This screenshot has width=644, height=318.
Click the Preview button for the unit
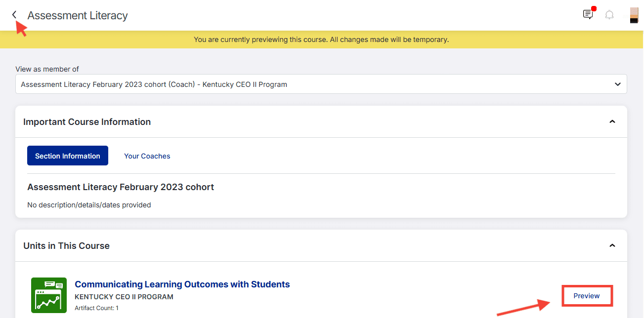[587, 296]
